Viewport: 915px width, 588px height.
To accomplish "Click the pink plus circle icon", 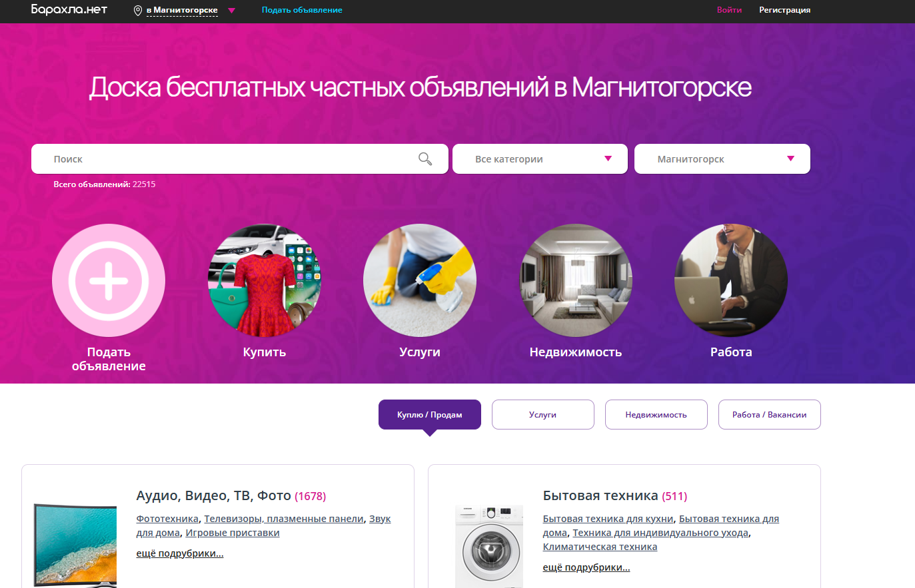I will (x=109, y=280).
